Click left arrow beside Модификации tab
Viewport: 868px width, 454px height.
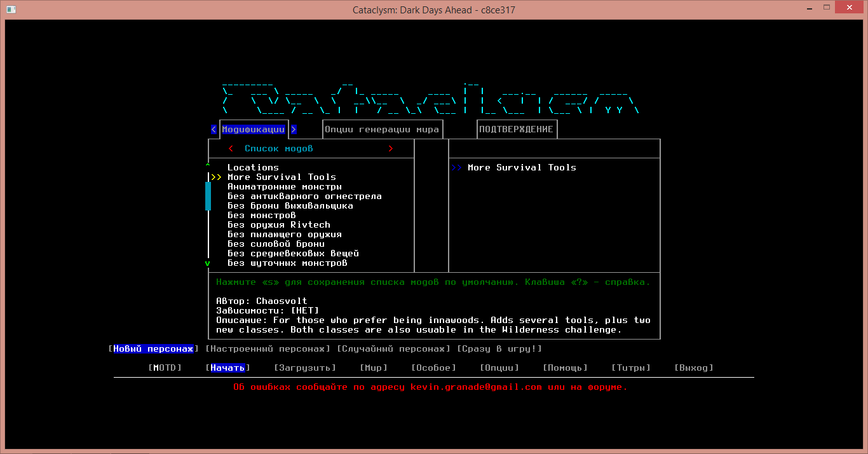click(214, 129)
